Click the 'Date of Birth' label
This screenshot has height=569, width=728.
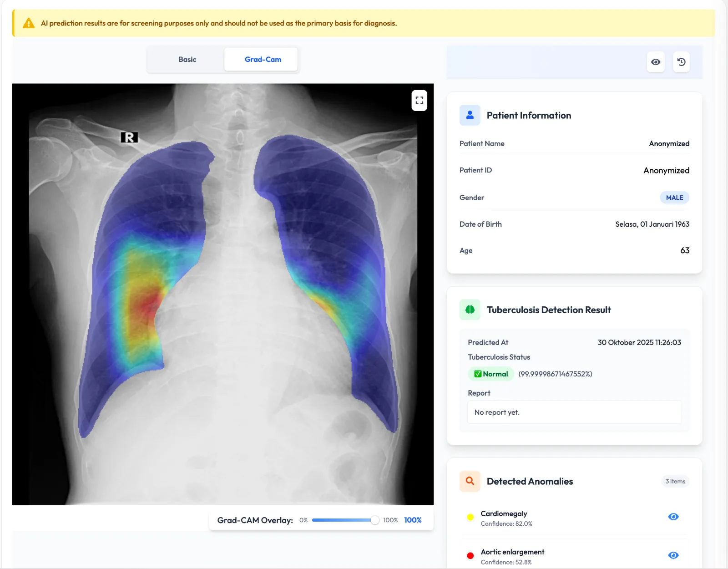coord(480,224)
